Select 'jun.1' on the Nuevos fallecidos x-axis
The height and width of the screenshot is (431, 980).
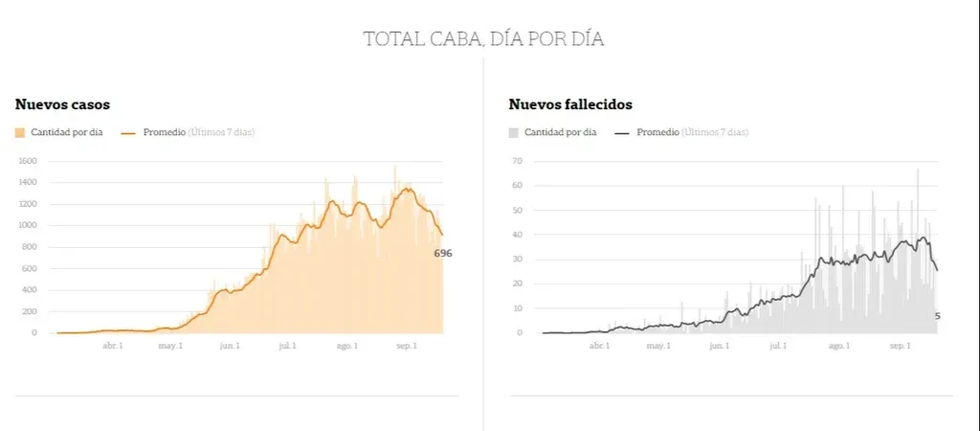(x=721, y=347)
